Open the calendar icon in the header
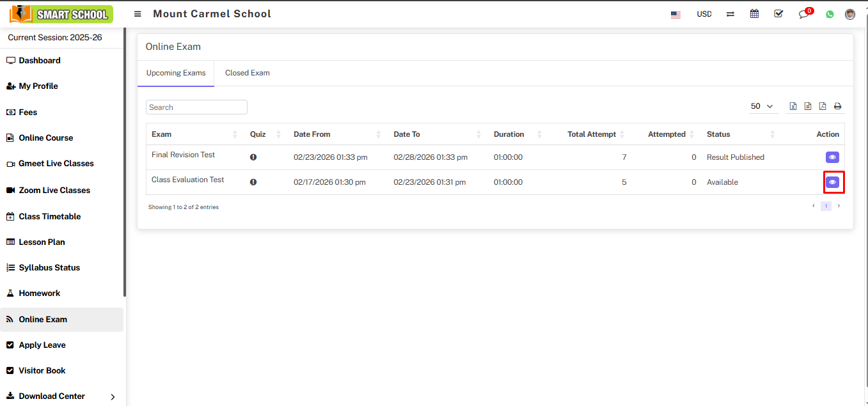 click(754, 14)
